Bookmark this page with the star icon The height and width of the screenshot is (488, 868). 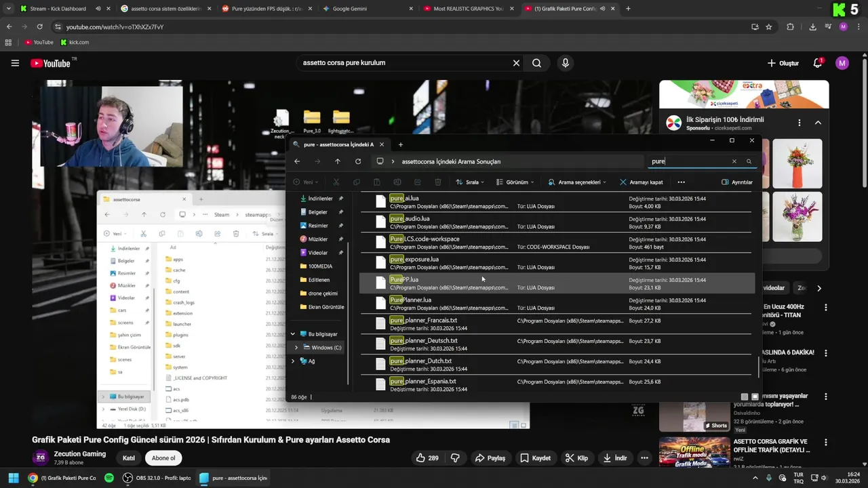[x=769, y=26]
